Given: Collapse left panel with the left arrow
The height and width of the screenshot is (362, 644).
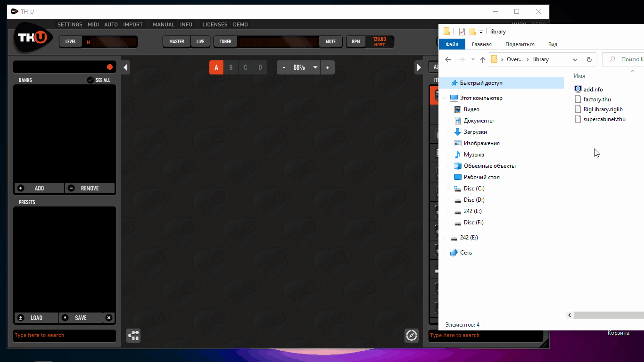Looking at the screenshot, I should coord(125,67).
